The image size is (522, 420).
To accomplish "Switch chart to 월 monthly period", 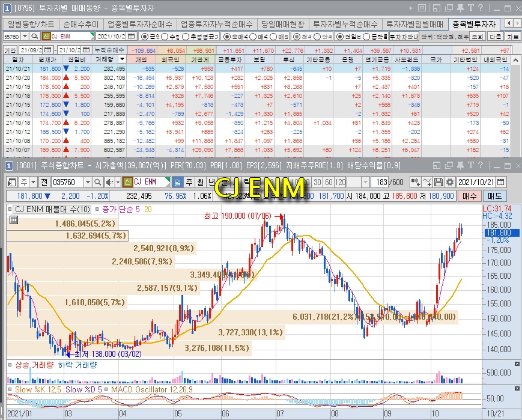I will (201, 182).
